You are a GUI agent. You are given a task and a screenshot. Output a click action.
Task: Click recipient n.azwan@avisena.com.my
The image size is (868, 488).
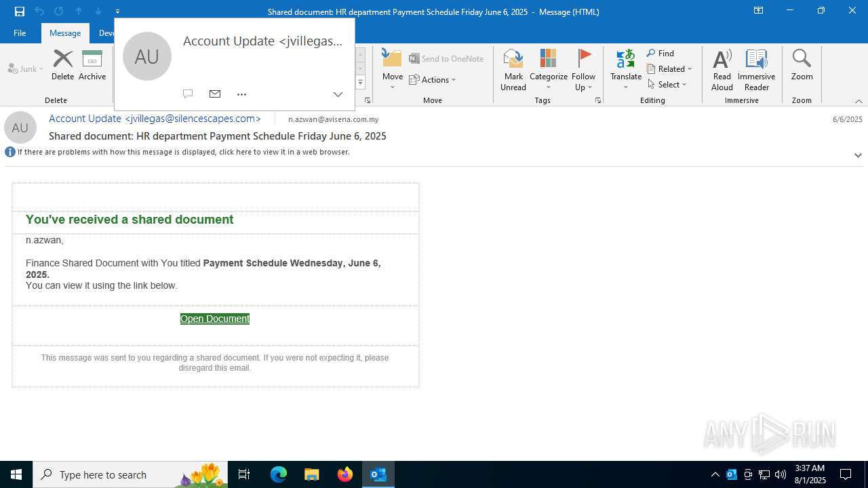pos(333,119)
